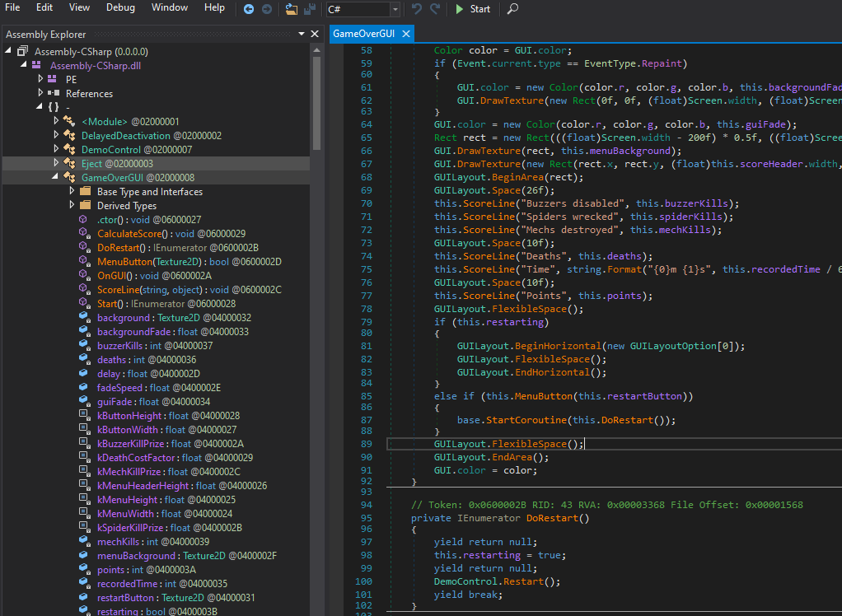Image resolution: width=842 pixels, height=616 pixels.
Task: Open the Help menu
Action: 214,7
